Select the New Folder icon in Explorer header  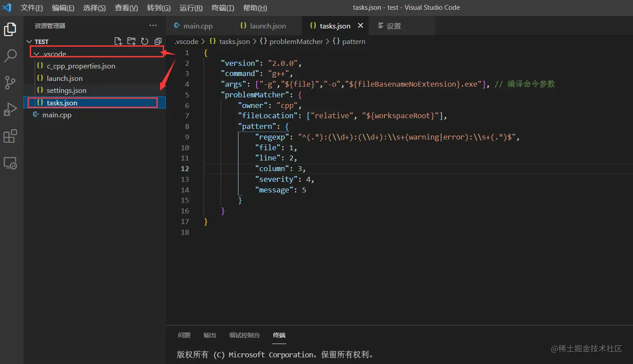tap(132, 41)
